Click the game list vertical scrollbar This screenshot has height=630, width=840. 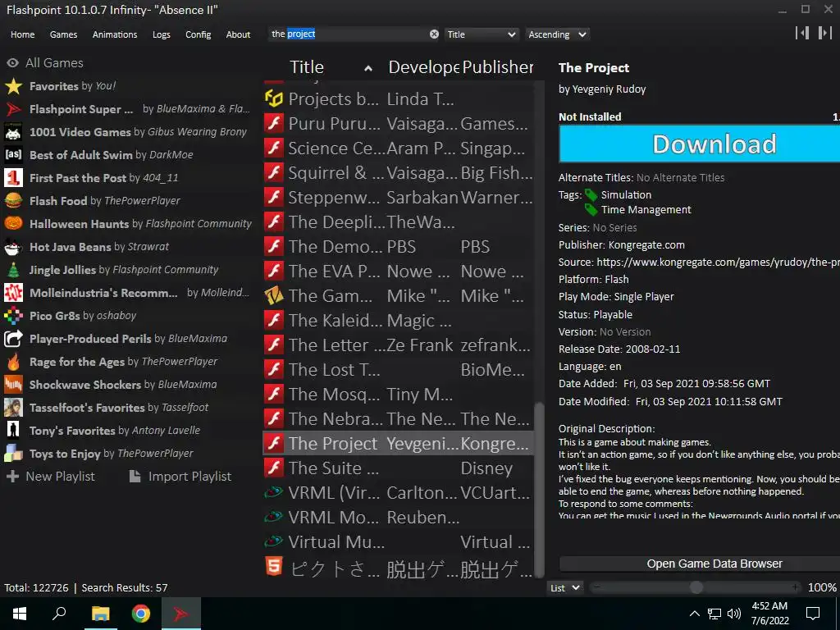point(540,490)
